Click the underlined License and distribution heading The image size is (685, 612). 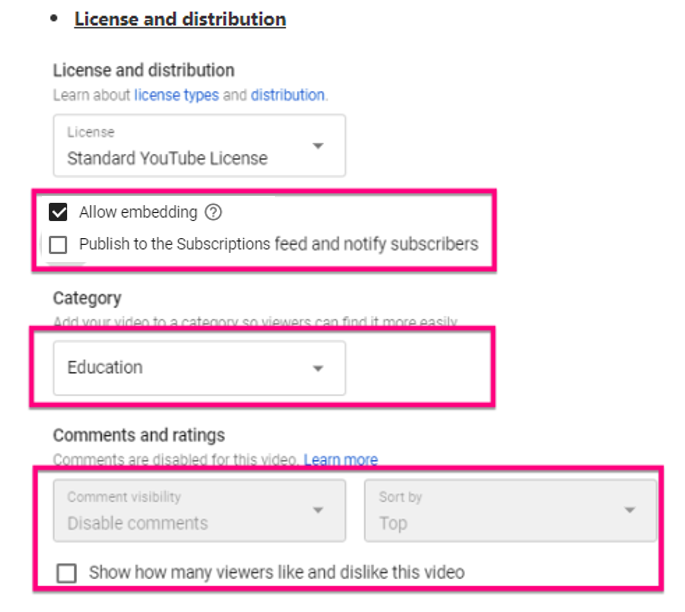[x=180, y=19]
